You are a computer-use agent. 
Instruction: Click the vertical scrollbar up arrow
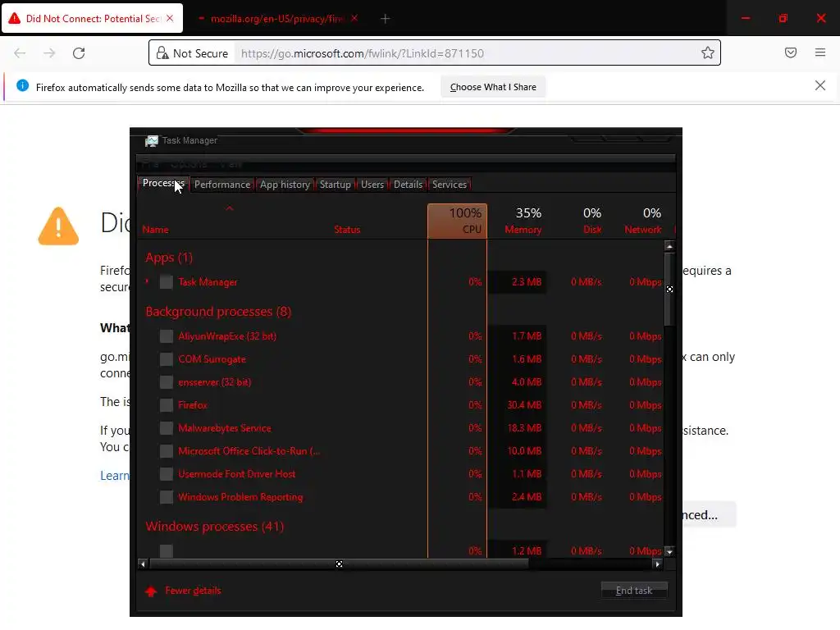coord(669,246)
